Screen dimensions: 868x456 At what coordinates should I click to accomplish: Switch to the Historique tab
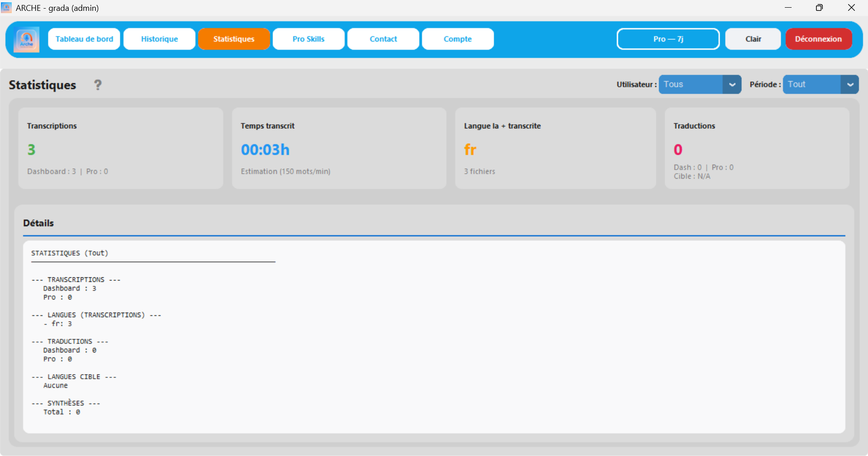tap(160, 39)
